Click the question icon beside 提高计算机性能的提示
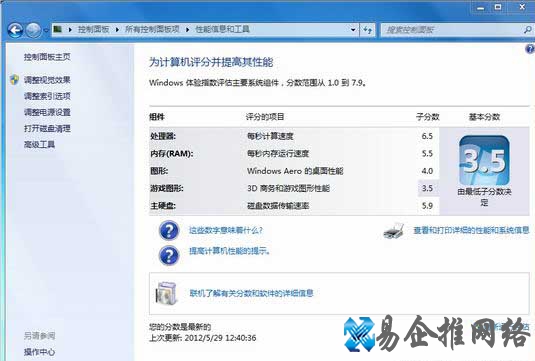Image resolution: width=535 pixels, height=361 pixels. (169, 255)
